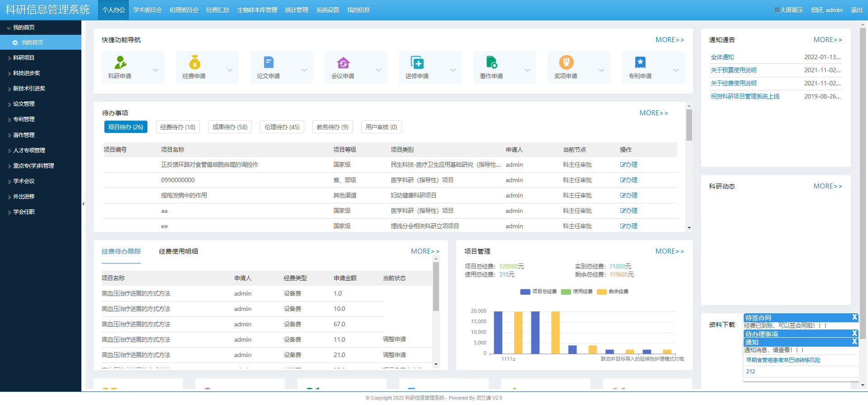Open the 科研申请 dropdown chevron
The height and width of the screenshot is (405, 868).
(x=156, y=70)
